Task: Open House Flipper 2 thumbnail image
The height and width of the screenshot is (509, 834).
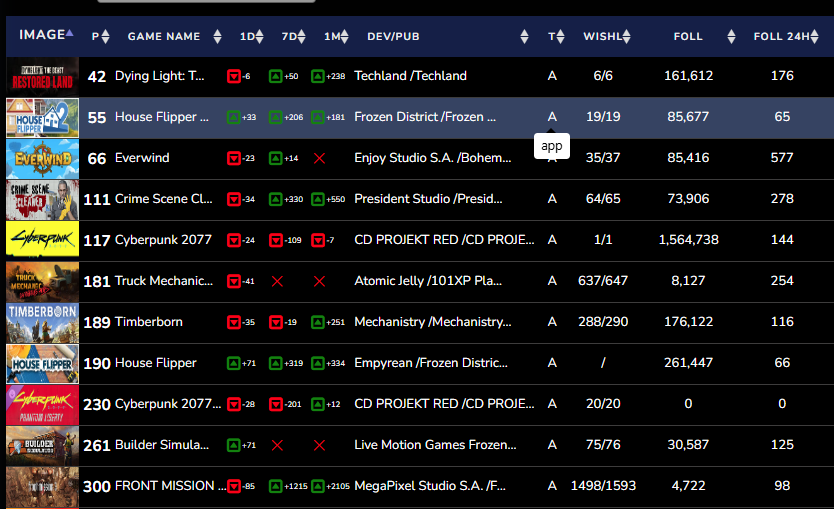Action: tap(43, 118)
